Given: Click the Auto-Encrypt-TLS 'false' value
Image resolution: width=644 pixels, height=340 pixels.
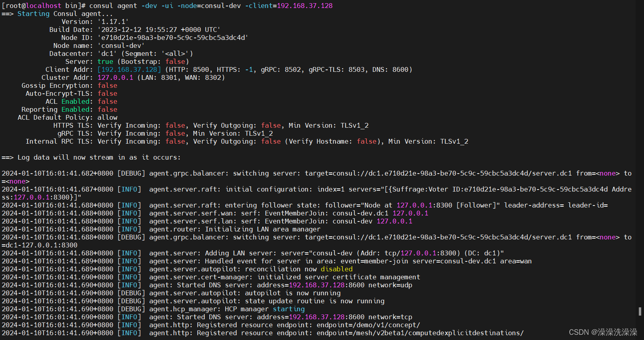Looking at the screenshot, I should pos(107,93).
